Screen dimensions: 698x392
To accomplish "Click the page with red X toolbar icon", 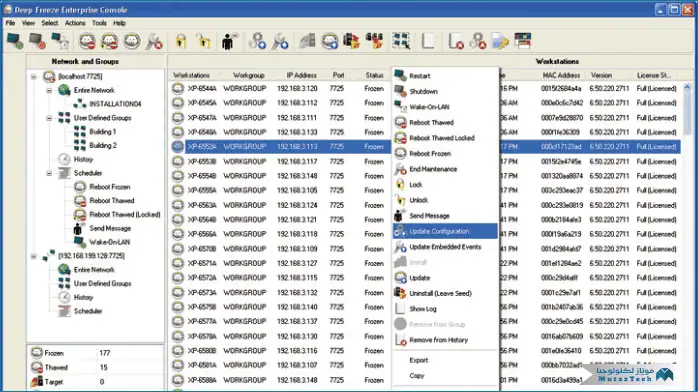I will coord(455,41).
